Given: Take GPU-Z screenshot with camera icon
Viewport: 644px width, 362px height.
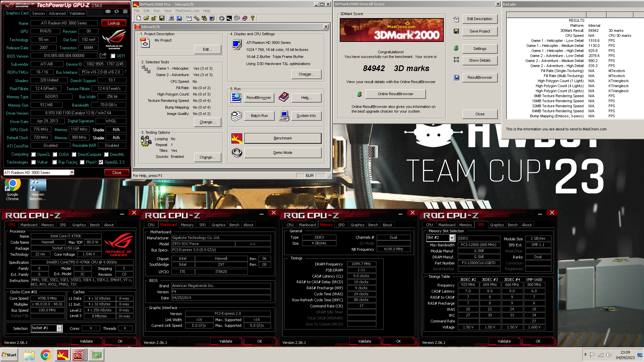Looking at the screenshot, I should 108,11.
